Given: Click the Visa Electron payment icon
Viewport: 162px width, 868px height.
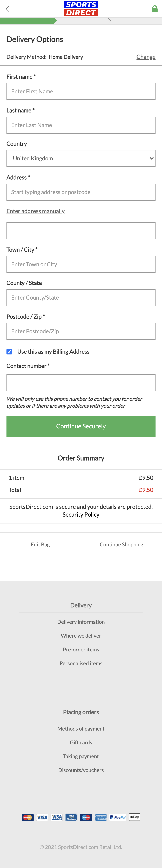Looking at the screenshot, I should 71,817.
